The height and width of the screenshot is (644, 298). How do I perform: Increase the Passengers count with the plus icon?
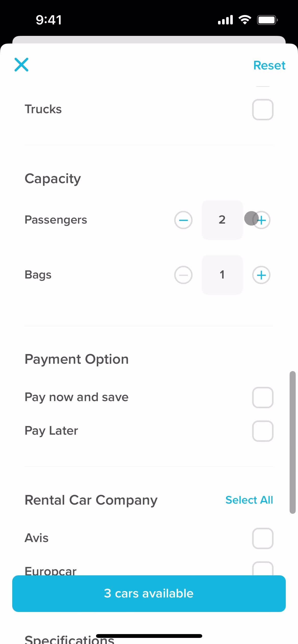point(261,220)
